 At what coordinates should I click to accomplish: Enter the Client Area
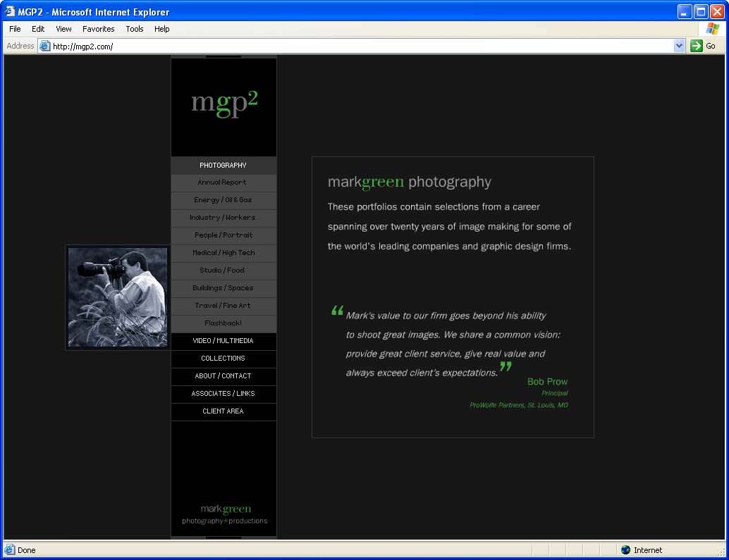223,411
